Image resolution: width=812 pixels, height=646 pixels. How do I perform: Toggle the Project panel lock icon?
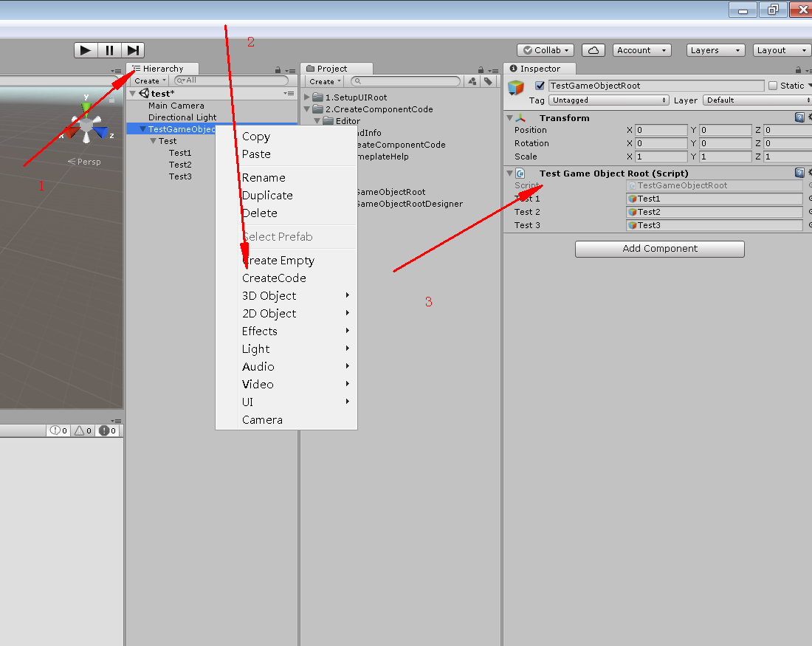[481, 70]
